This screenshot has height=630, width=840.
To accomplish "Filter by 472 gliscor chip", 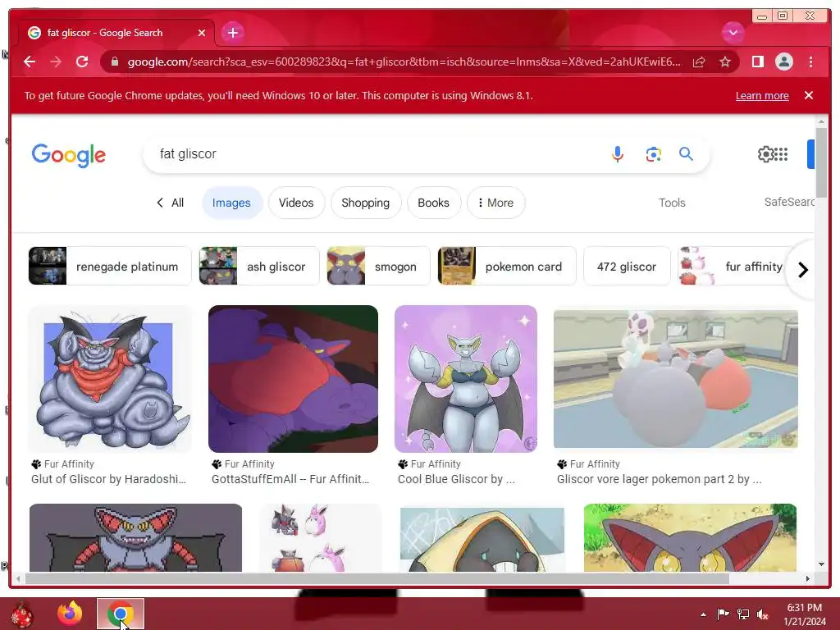I will point(627,267).
